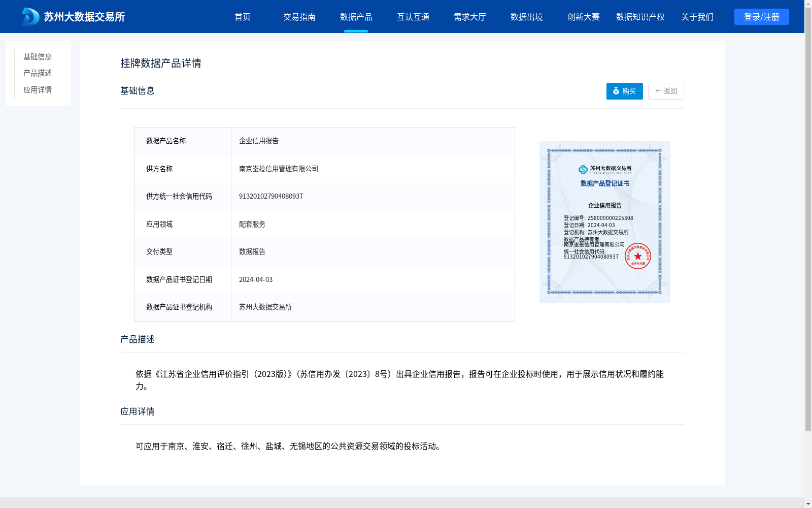Click the 产品描述 section heading in the main panel
This screenshot has height=508, width=812.
(138, 339)
